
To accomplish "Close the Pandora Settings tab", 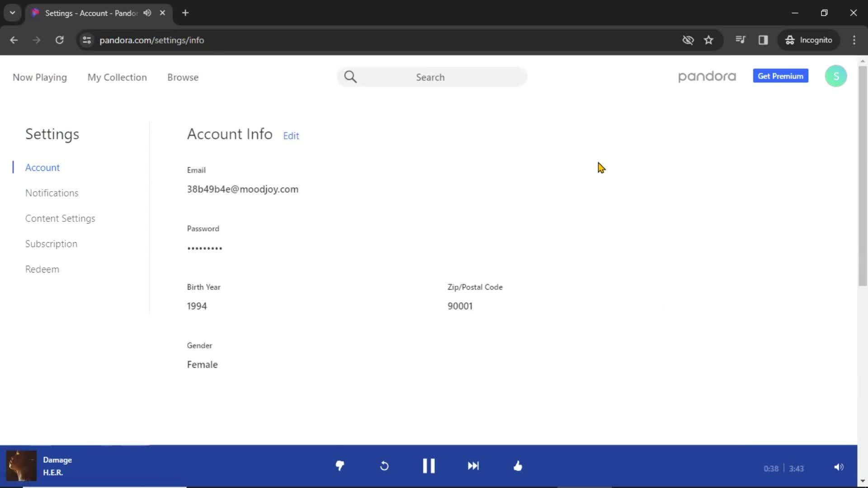I will [162, 13].
